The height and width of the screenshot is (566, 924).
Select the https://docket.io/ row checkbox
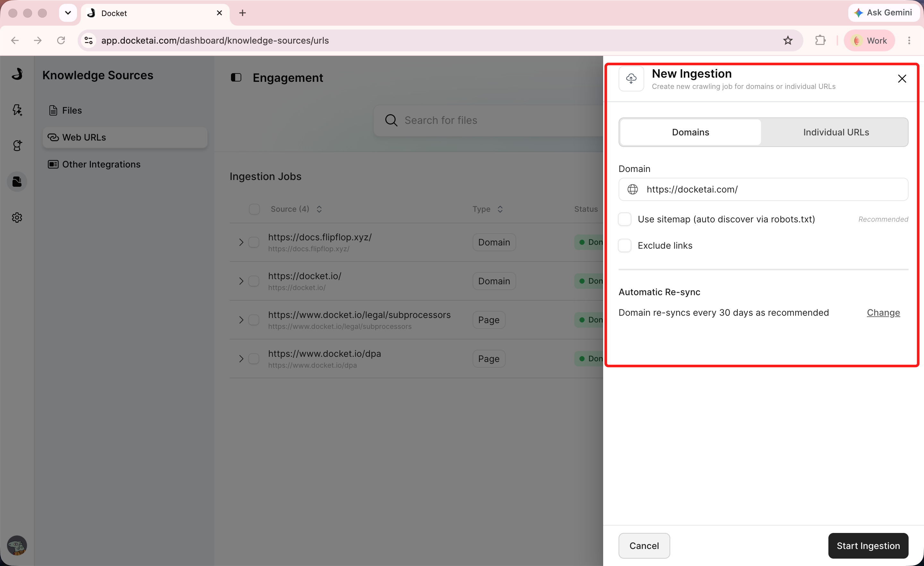(x=254, y=281)
